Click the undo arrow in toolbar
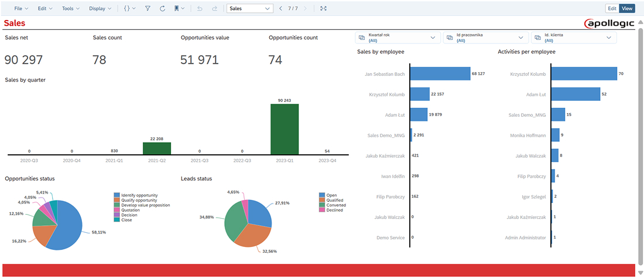The image size is (644, 278). pos(200,9)
